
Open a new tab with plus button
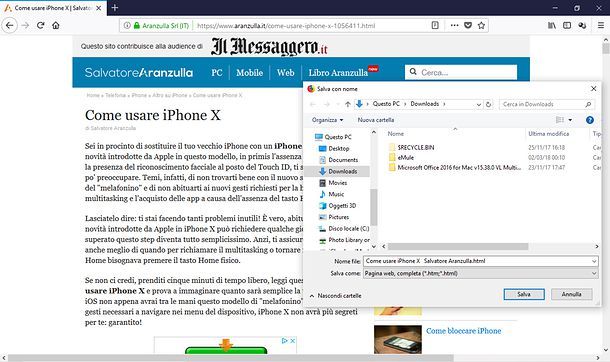(x=114, y=7)
